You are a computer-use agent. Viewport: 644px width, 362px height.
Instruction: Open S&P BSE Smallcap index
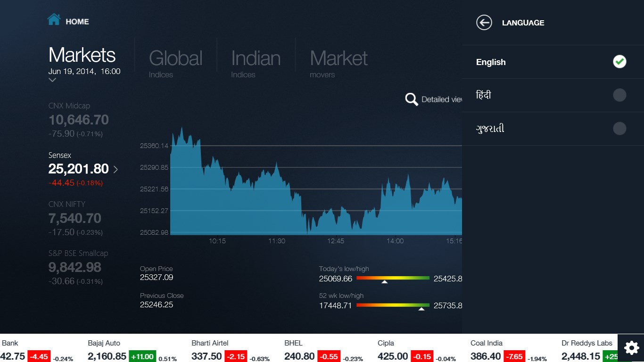[x=78, y=267]
